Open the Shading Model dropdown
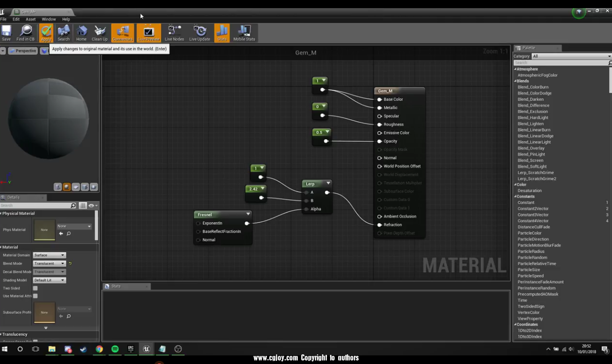The image size is (612, 364). tap(49, 280)
